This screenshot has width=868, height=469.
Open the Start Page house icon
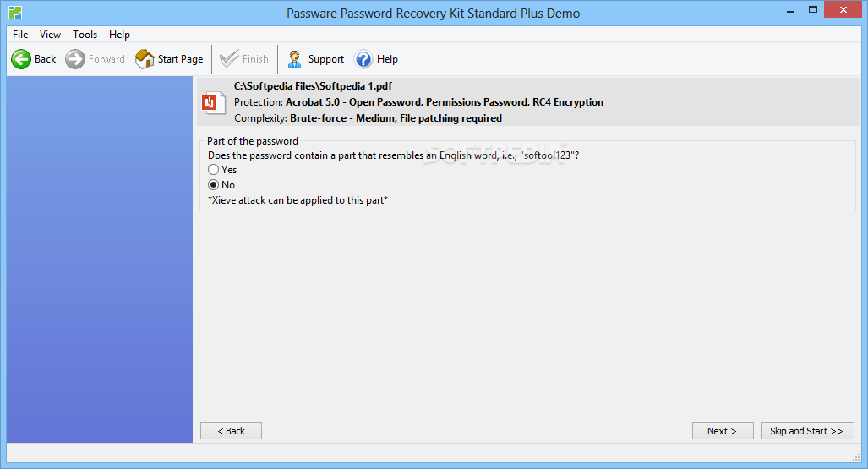point(145,58)
